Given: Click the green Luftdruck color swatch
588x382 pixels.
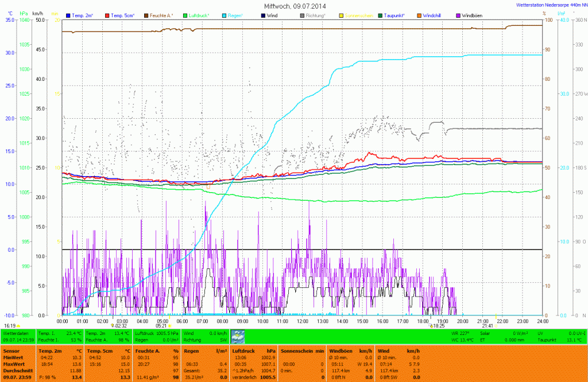Looking at the screenshot, I should (x=185, y=15).
